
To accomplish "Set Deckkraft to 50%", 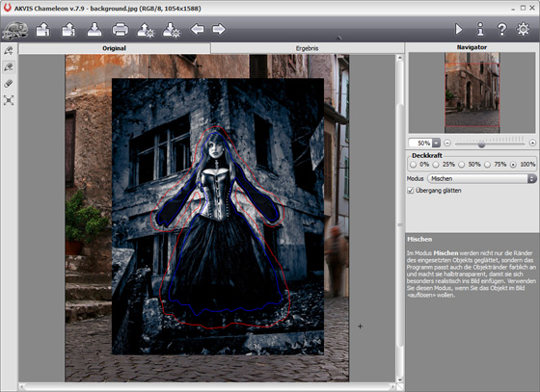I will coord(462,165).
